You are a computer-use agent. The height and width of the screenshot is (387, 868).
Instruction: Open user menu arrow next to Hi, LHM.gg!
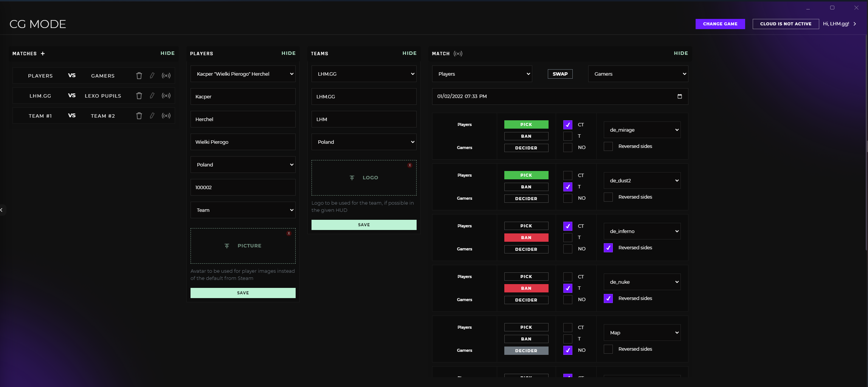(855, 24)
